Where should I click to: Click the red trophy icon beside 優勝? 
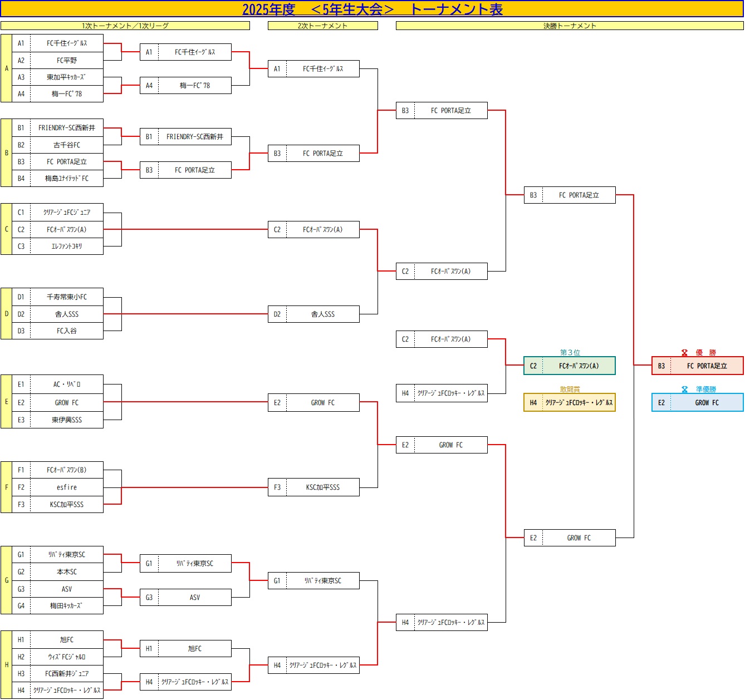[684, 352]
